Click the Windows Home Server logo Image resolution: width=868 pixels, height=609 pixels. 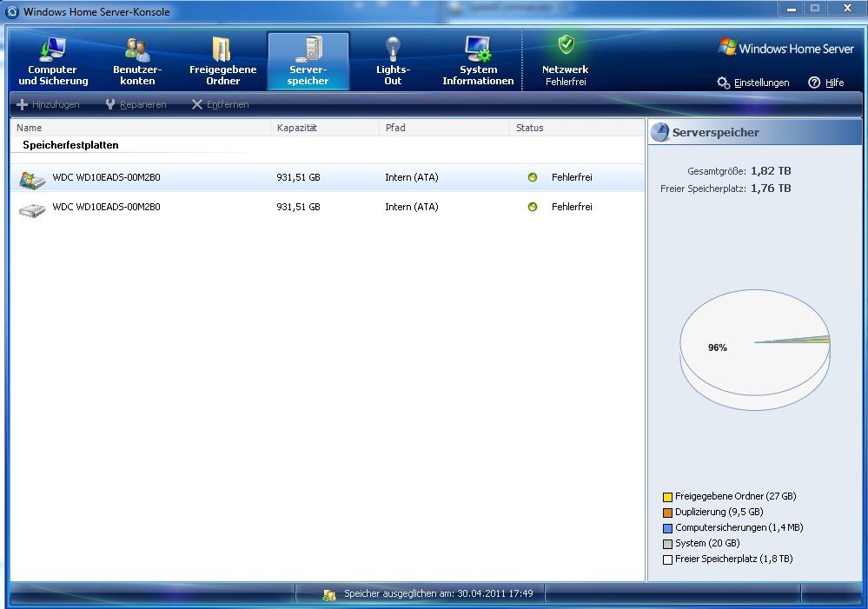click(786, 48)
